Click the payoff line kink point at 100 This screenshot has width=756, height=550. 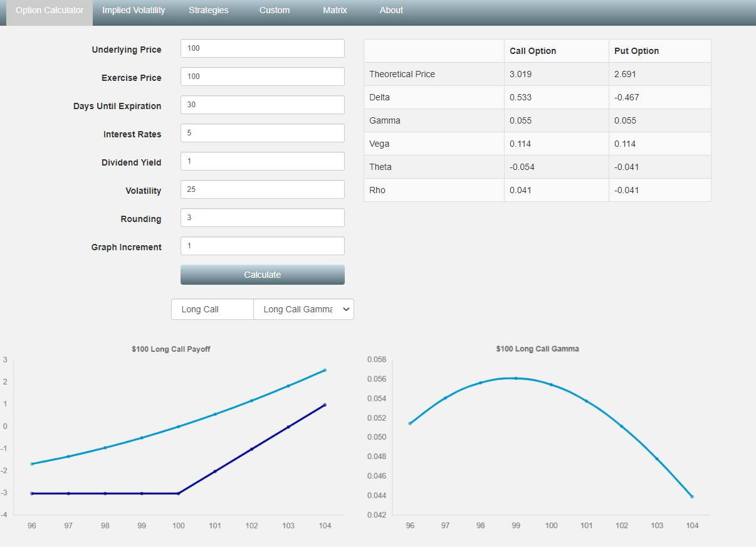[179, 494]
